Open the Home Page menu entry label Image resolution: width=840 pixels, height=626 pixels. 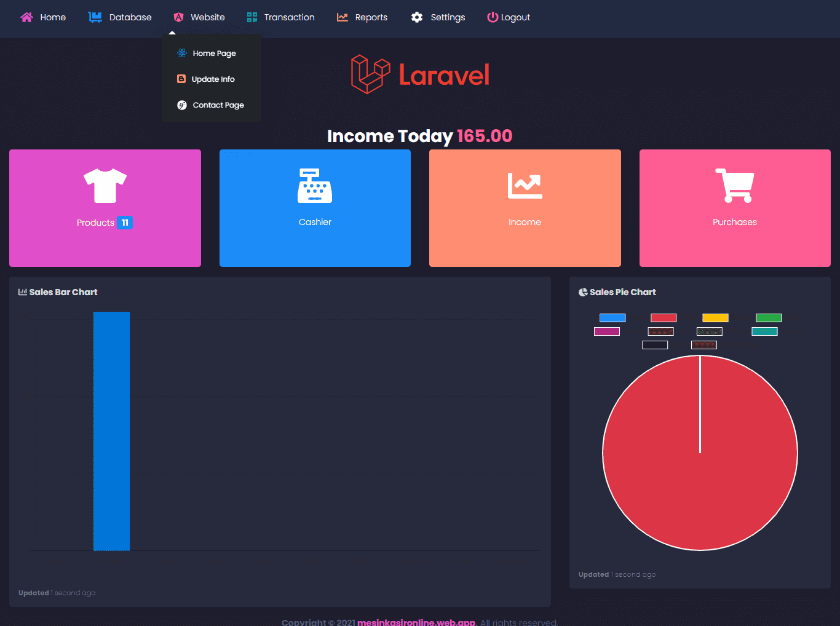tap(215, 53)
